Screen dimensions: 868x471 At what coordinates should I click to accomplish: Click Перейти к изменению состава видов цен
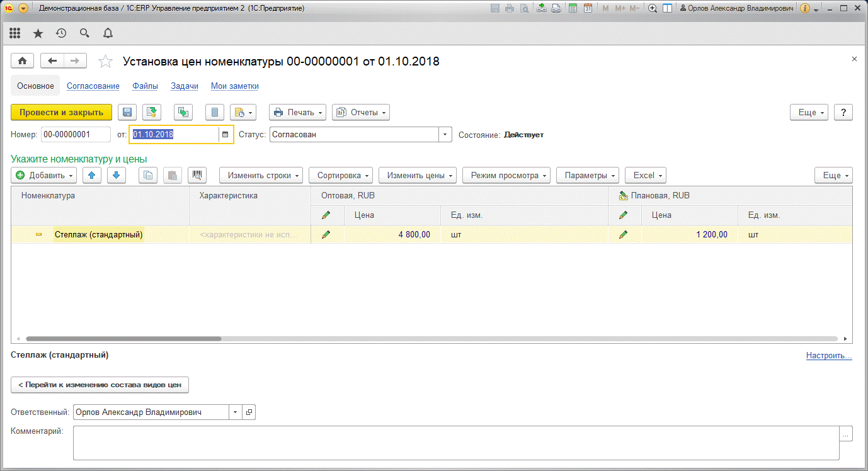point(100,384)
